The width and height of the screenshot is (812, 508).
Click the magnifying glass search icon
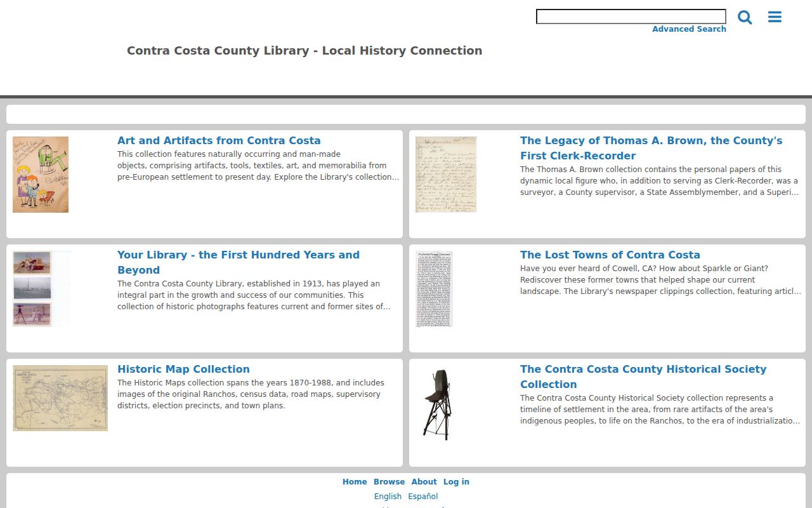pos(745,17)
